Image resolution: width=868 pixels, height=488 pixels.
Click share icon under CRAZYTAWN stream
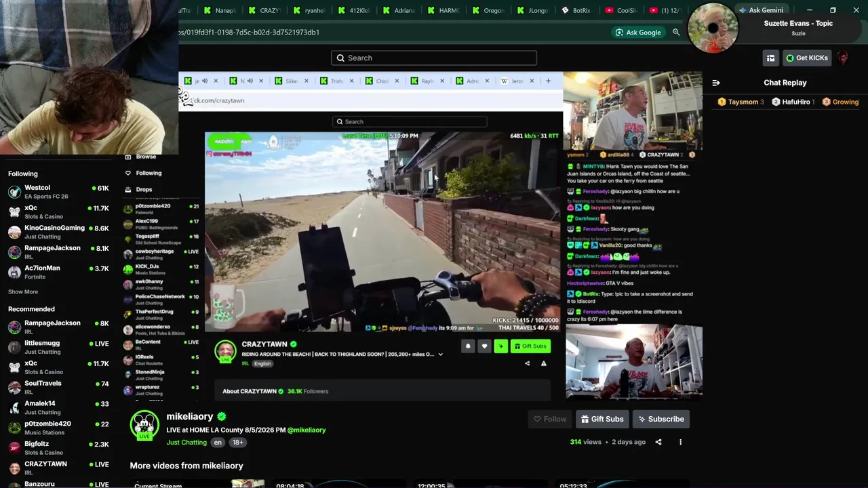528,364
